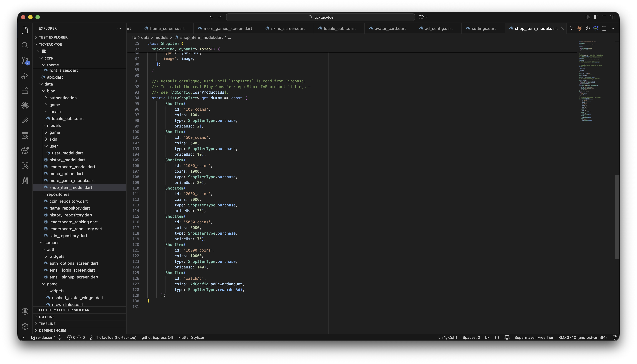637x364 pixels.
Task: Collapse the screens folder
Action: [80, 243]
